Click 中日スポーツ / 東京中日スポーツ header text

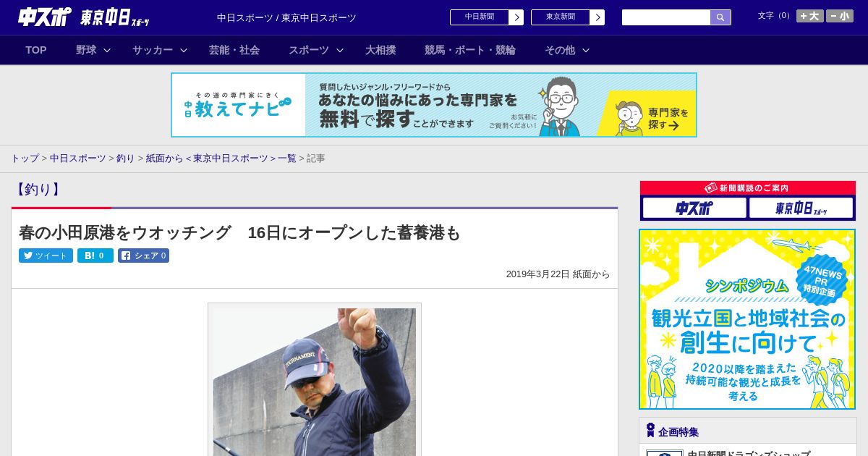point(286,18)
